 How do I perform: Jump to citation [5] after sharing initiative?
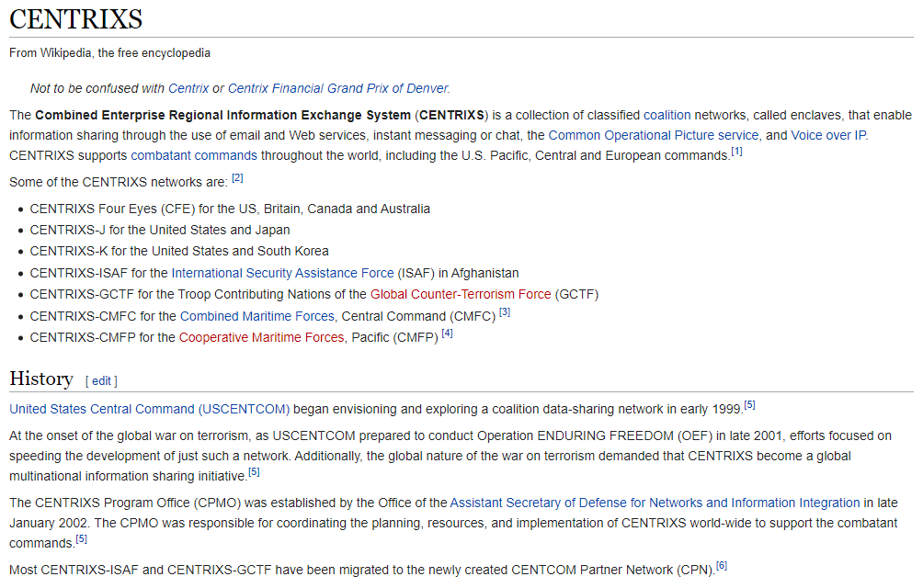[254, 472]
